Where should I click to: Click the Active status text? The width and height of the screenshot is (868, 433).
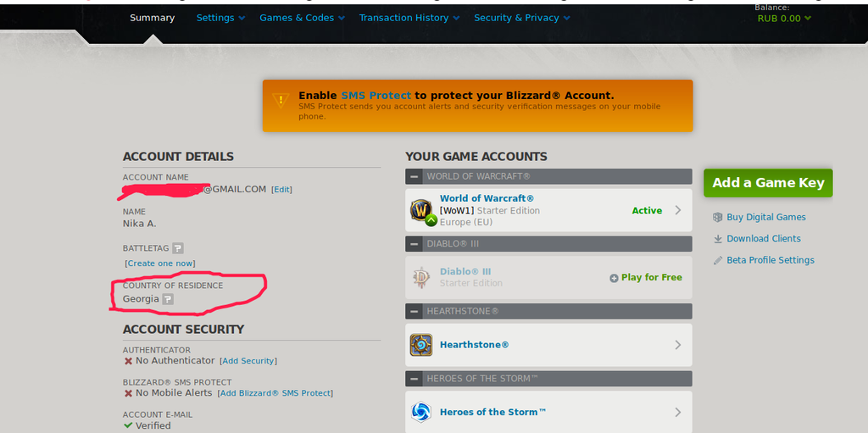click(x=647, y=210)
